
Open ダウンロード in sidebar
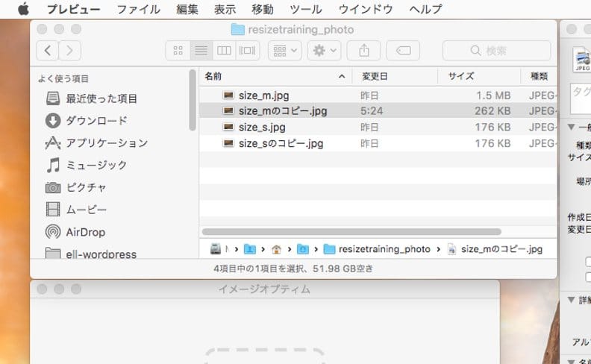(x=87, y=121)
